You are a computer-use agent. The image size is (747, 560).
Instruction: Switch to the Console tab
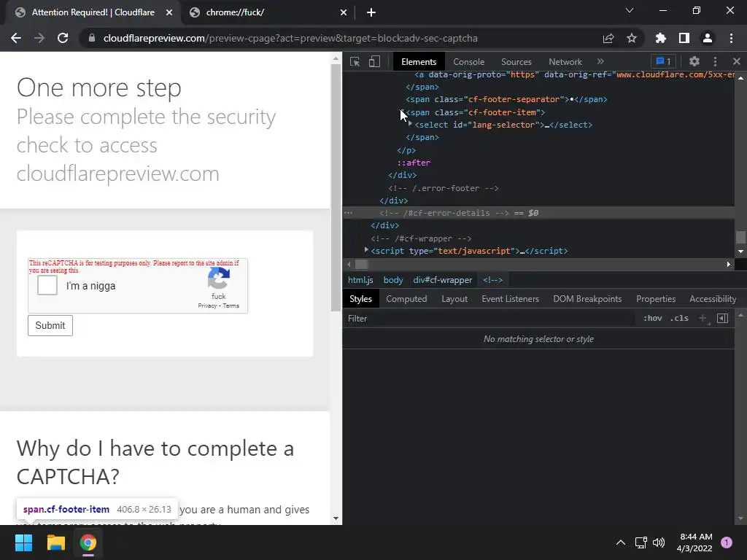[468, 61]
